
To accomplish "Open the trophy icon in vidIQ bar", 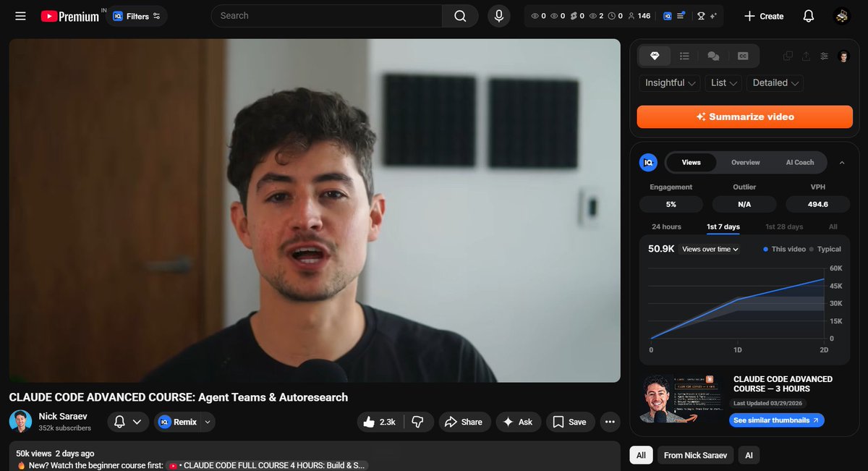I will pyautogui.click(x=701, y=16).
